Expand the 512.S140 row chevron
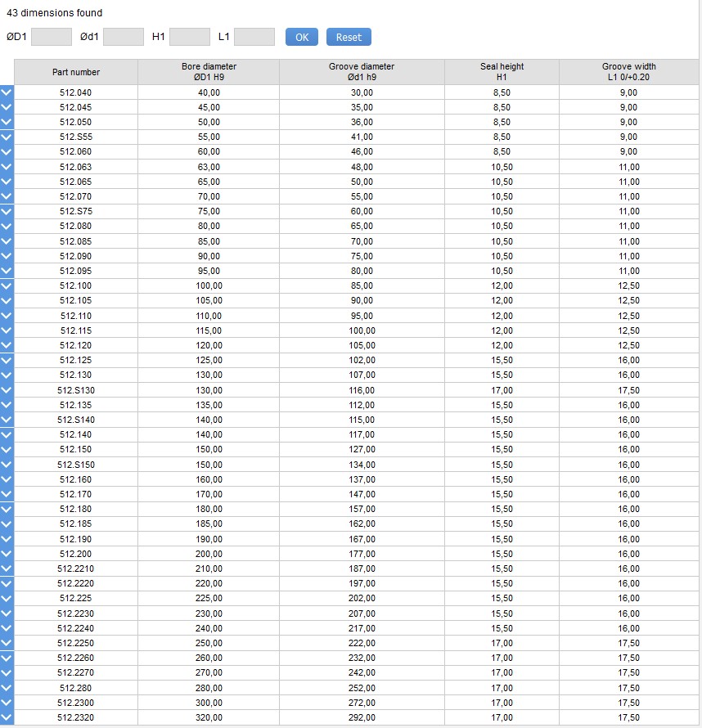Viewport: 702px width, 728px height. pos(7,420)
